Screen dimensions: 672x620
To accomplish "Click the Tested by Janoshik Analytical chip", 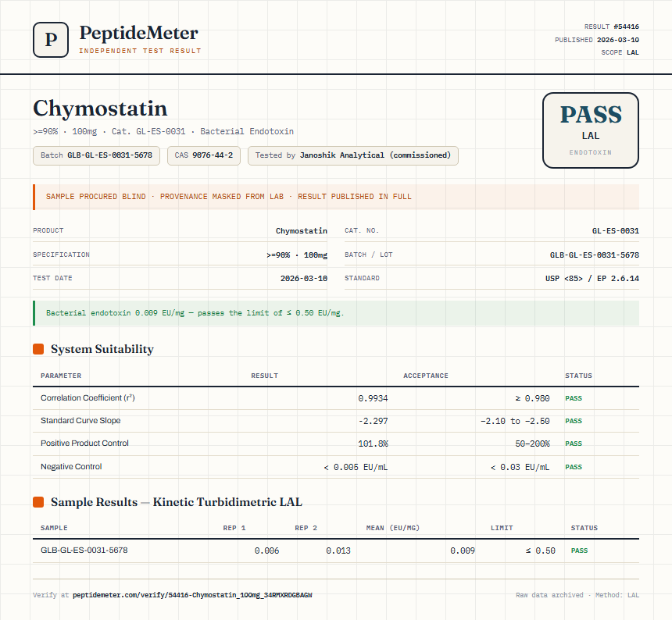I will 352,155.
